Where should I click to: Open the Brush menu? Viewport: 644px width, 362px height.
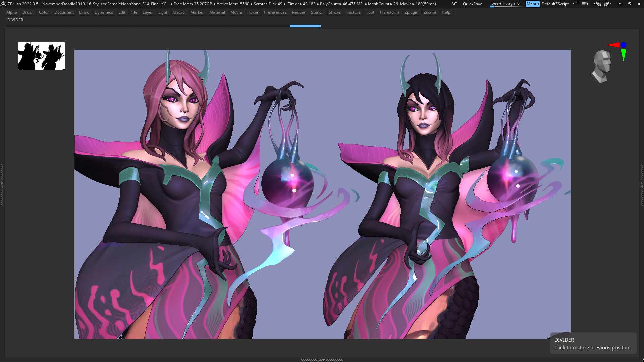pos(28,12)
